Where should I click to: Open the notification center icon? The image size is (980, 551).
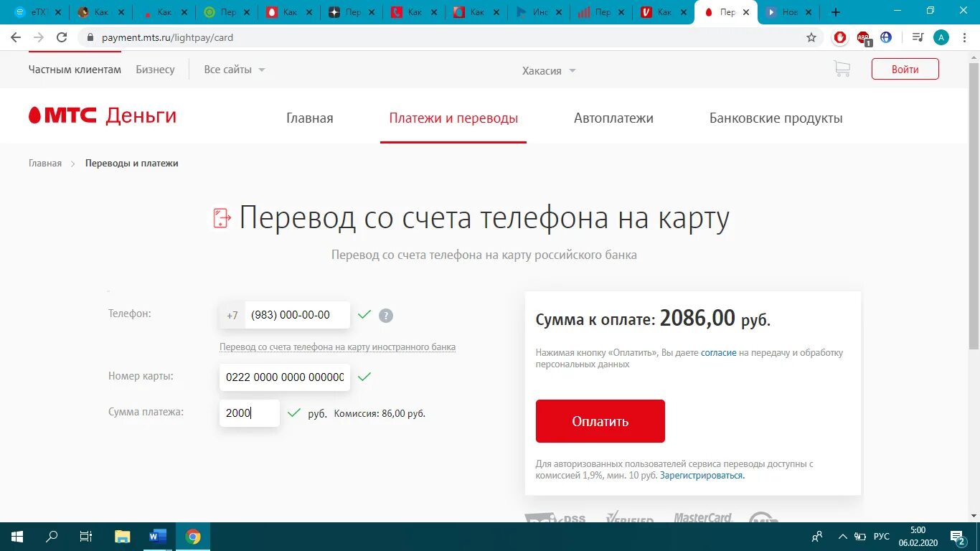(958, 537)
